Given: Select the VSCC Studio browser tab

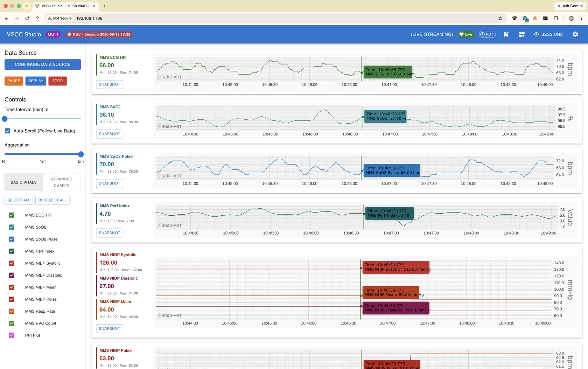Looking at the screenshot, I should point(65,6).
